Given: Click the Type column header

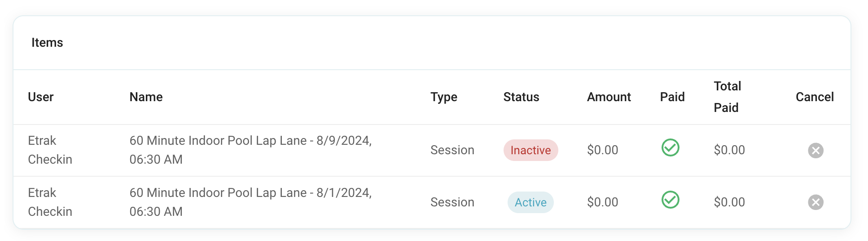Looking at the screenshot, I should tap(444, 97).
